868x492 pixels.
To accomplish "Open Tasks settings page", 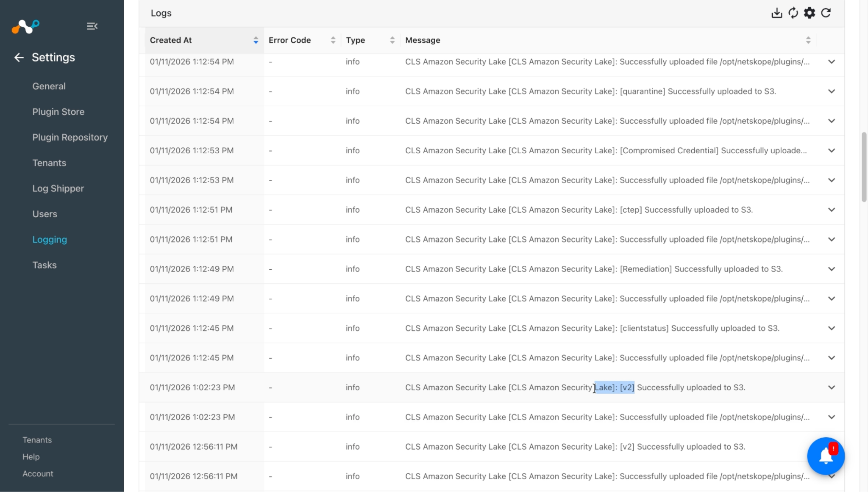I will [x=45, y=265].
